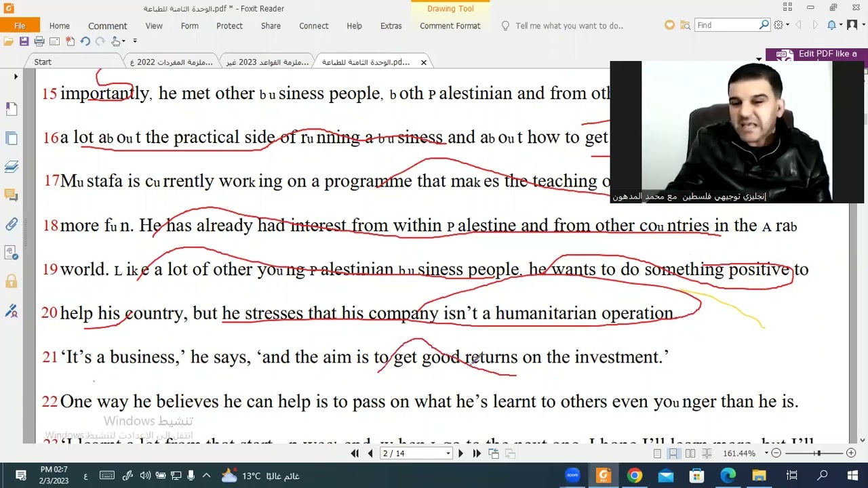Undo the last drawing action
The image size is (868, 488).
85,41
